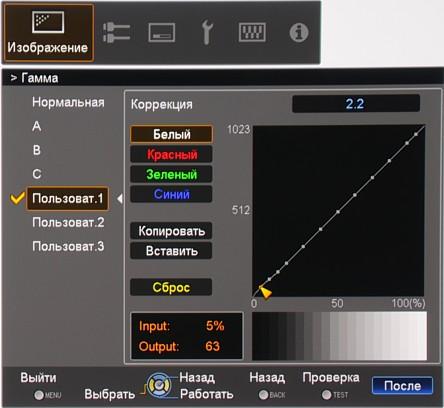
Task: Click the MENU button indicator under Выйти
Action: (x=39, y=395)
